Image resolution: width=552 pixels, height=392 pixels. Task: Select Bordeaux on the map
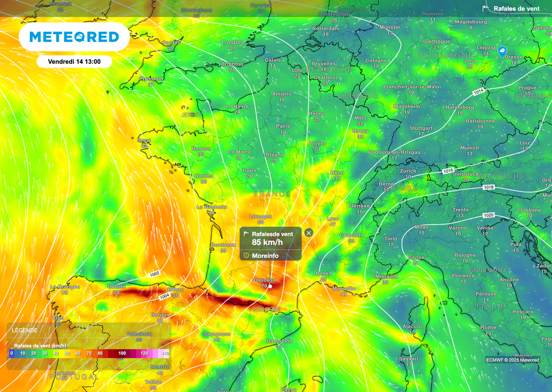click(223, 245)
